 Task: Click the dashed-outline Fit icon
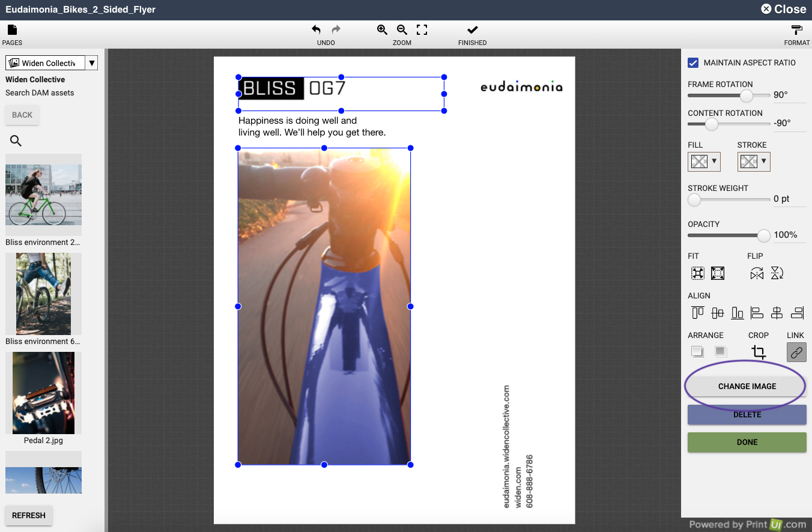pos(697,274)
